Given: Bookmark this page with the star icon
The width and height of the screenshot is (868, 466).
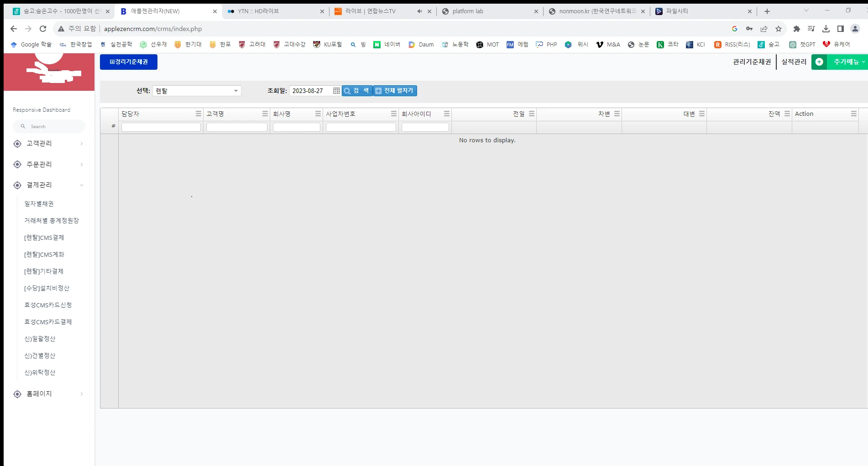Looking at the screenshot, I should [x=779, y=29].
